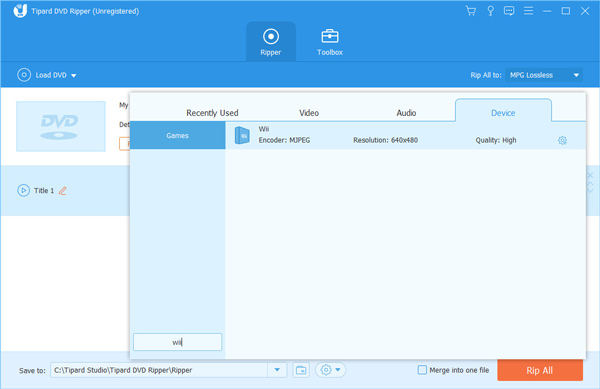Click the Title 1 label
This screenshot has height=389, width=600.
point(44,190)
